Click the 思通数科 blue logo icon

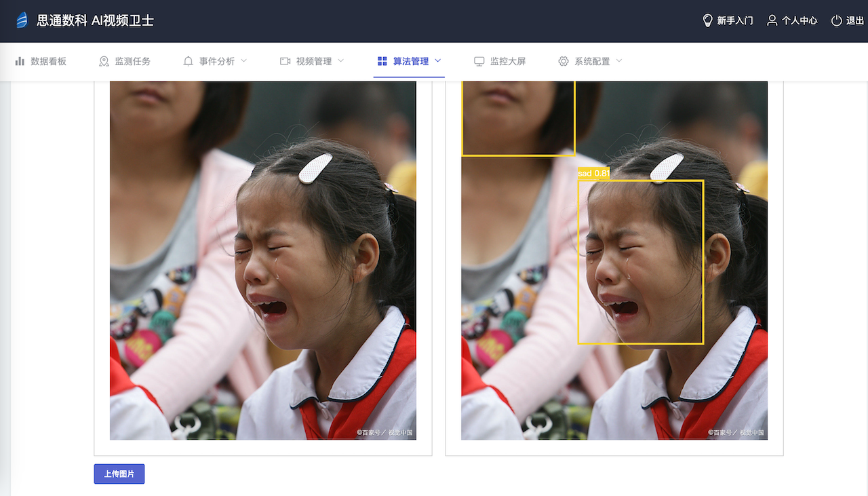point(22,20)
